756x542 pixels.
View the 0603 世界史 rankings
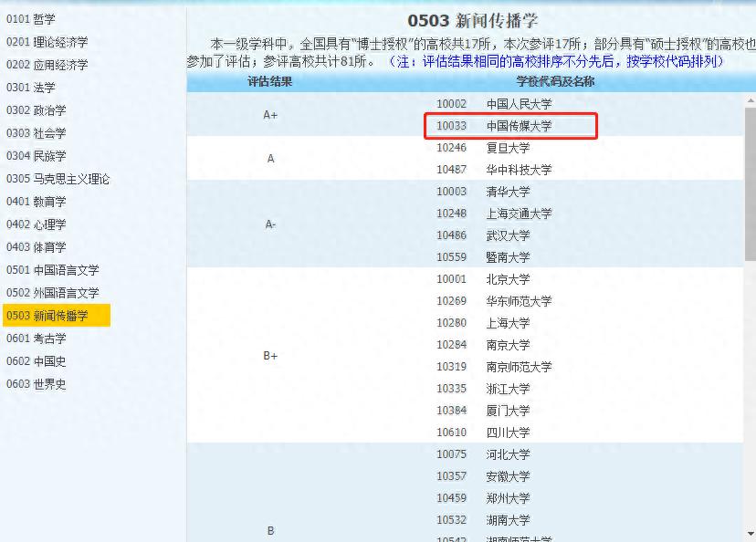coord(37,384)
